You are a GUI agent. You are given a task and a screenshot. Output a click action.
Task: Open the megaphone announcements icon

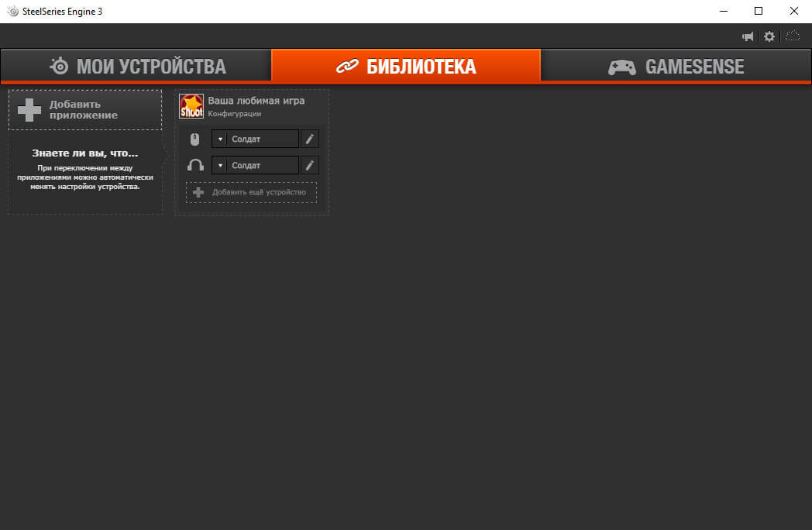pyautogui.click(x=747, y=36)
